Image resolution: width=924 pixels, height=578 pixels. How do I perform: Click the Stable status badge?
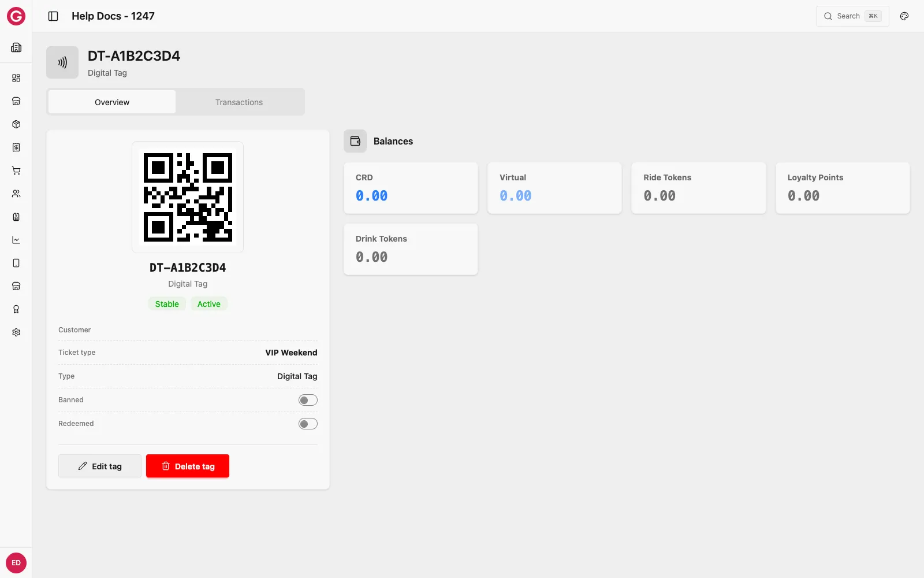[167, 304]
